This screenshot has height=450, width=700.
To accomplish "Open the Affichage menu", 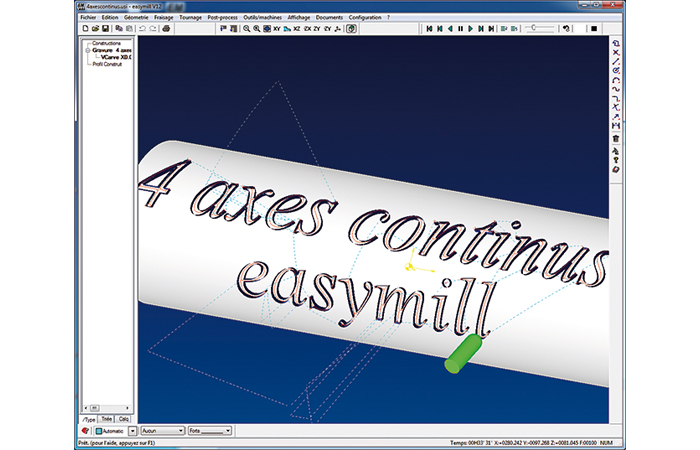I will (x=299, y=17).
